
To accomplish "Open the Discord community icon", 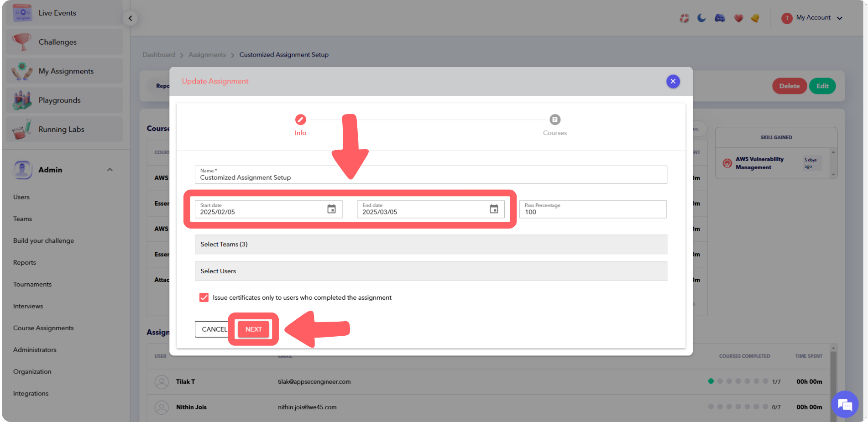I will pos(720,18).
